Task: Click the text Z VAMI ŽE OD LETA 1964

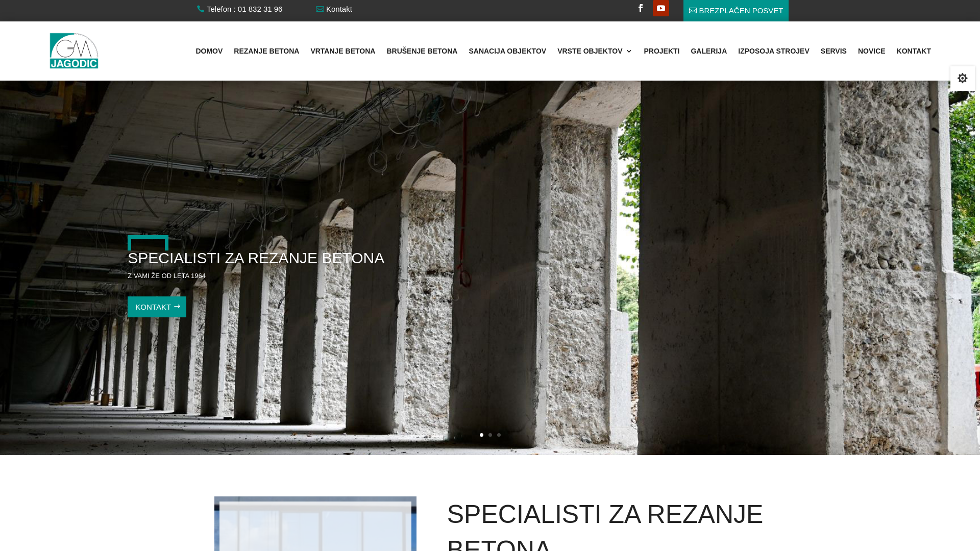Action: pyautogui.click(x=166, y=276)
